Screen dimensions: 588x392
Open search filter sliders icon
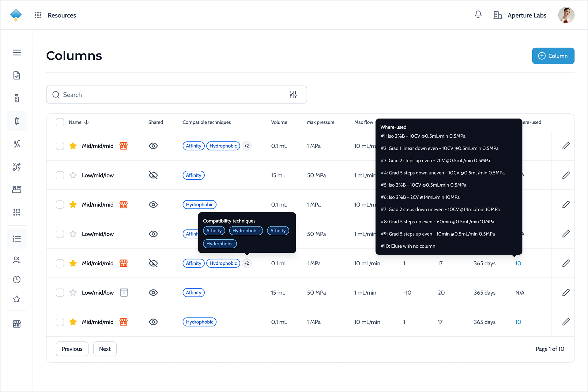tap(293, 95)
